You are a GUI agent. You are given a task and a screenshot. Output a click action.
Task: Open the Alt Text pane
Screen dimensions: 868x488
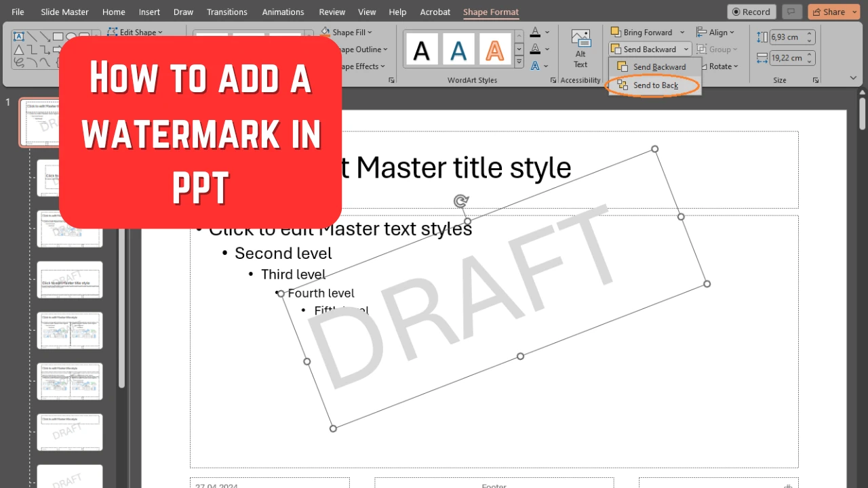pyautogui.click(x=580, y=47)
